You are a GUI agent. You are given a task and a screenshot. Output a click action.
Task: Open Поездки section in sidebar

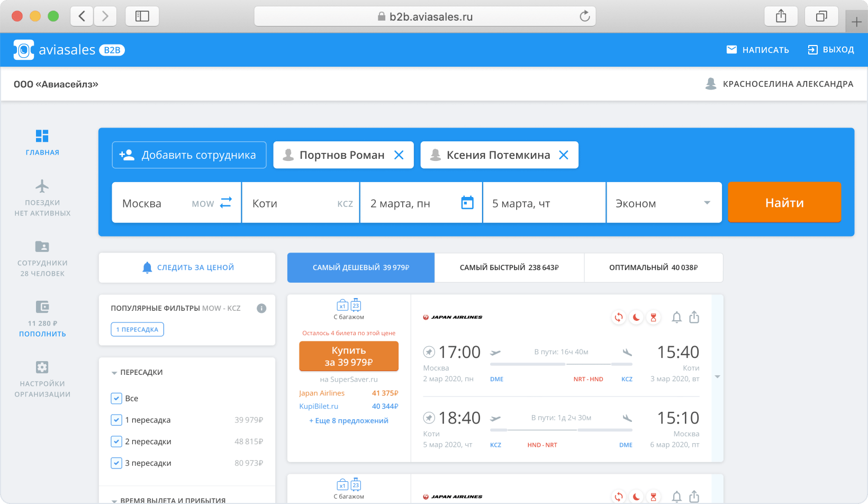[x=42, y=199]
